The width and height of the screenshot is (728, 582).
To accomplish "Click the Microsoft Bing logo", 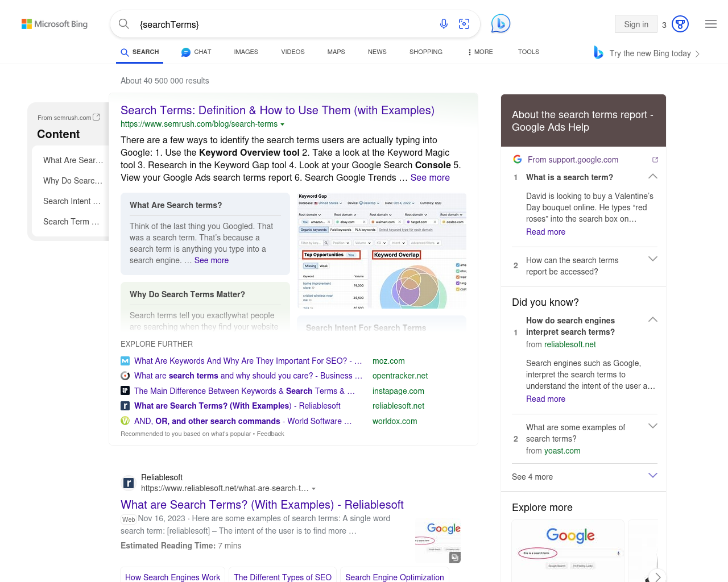I will (55, 24).
